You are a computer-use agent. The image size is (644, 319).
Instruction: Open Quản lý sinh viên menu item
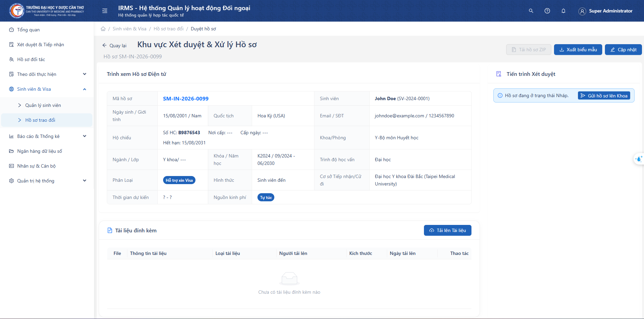pos(47,105)
